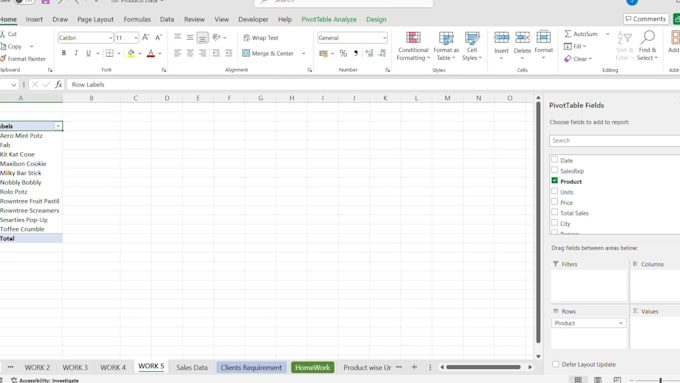Click the Copy button
The image size is (680, 383).
pyautogui.click(x=11, y=46)
